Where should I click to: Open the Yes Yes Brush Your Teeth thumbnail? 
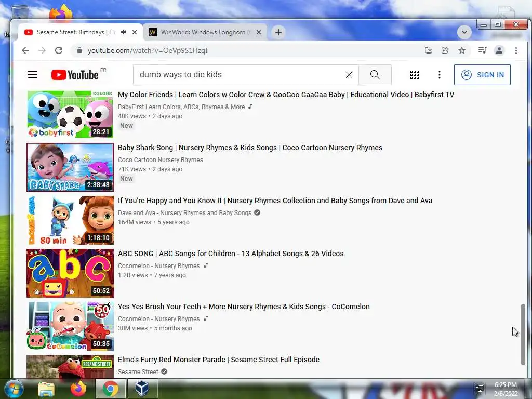tap(70, 326)
